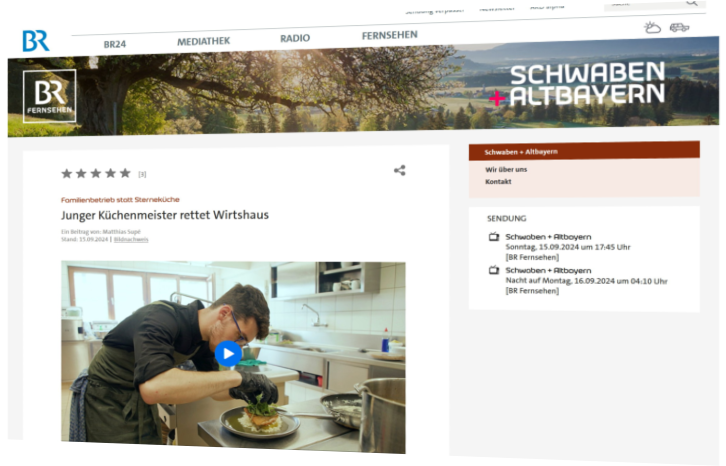Image resolution: width=726 pixels, height=466 pixels.
Task: Open the Radio navigation item
Action: pyautogui.click(x=295, y=38)
